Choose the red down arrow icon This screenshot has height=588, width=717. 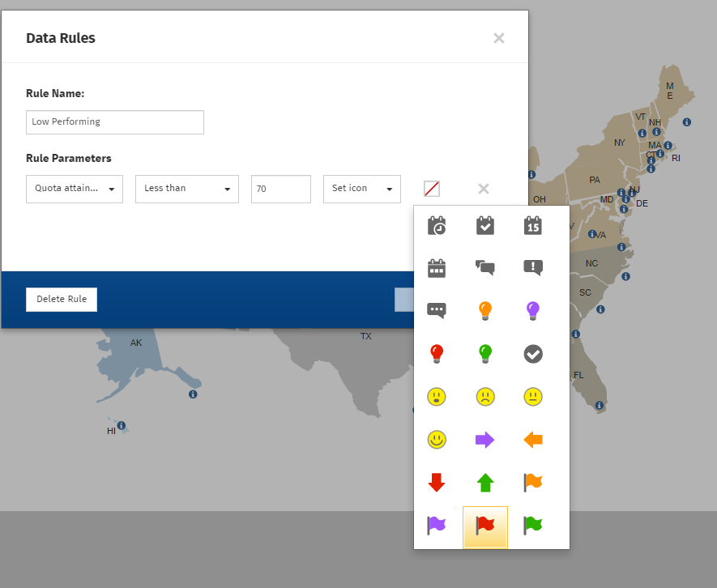click(437, 483)
